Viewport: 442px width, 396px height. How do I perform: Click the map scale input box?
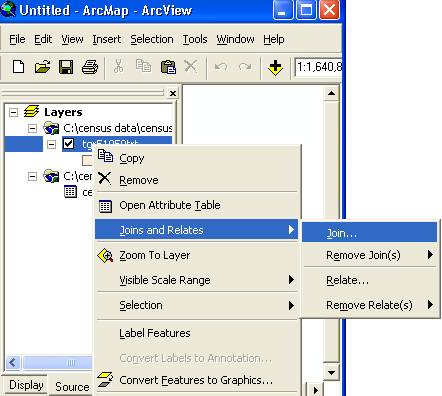(318, 67)
